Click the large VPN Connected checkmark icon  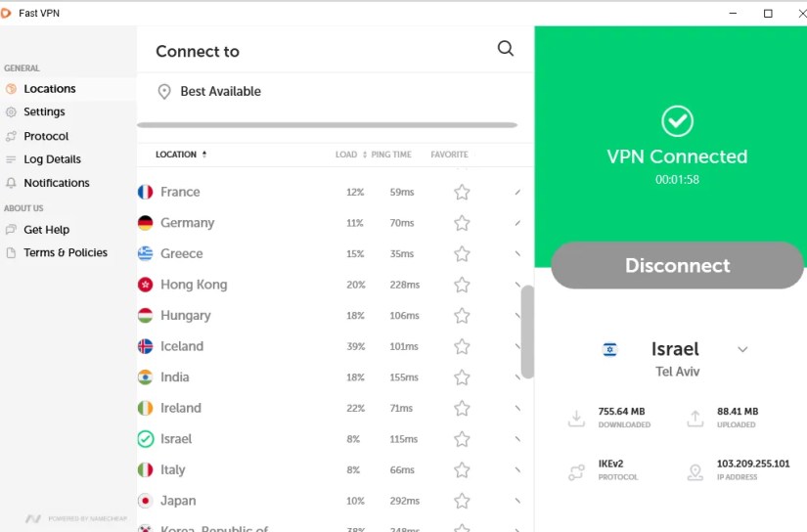[677, 121]
